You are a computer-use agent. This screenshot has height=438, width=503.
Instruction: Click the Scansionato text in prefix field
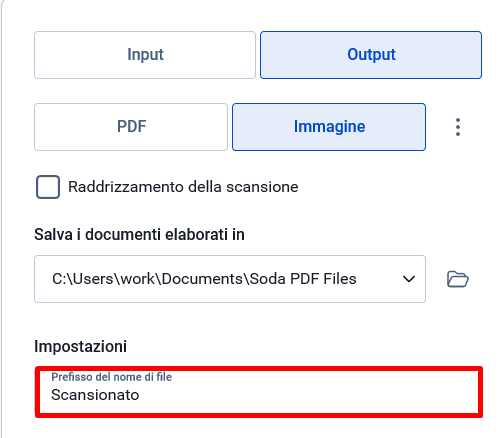coord(95,395)
